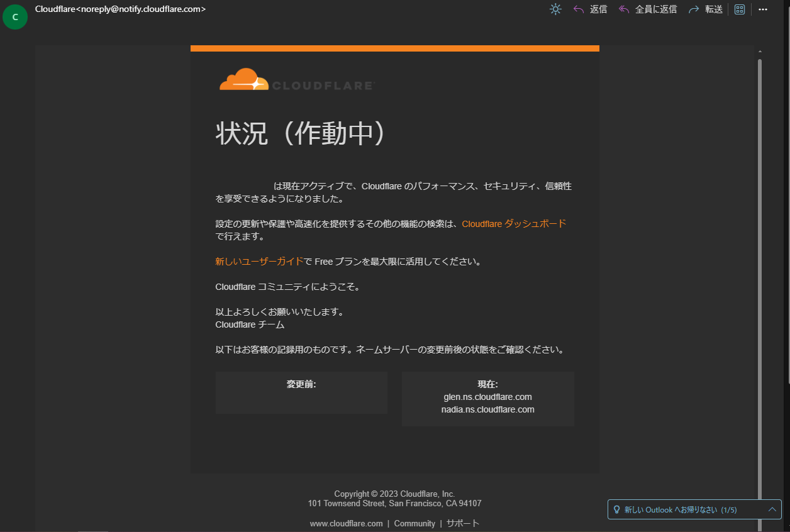Viewport: 790px width, 532px height.
Task: Toggle reading theme with the sun icon
Action: coord(555,9)
